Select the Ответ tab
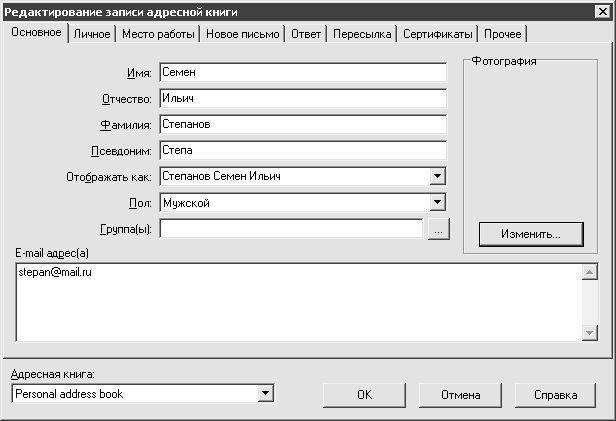This screenshot has width=616, height=421. [306, 34]
